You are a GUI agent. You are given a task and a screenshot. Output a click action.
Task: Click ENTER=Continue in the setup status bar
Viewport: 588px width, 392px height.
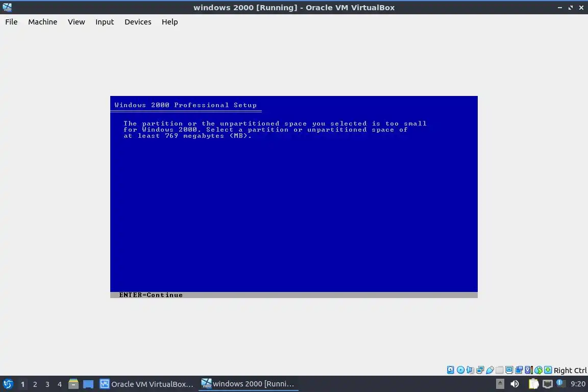151,295
